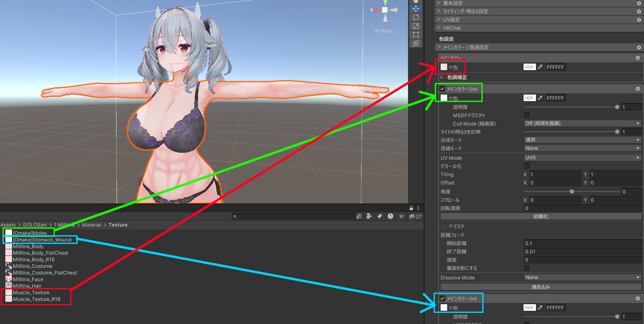The width and height of the screenshot is (644, 324).
Task: Enable the 裏面を影にする checkbox
Action: coord(527,268)
